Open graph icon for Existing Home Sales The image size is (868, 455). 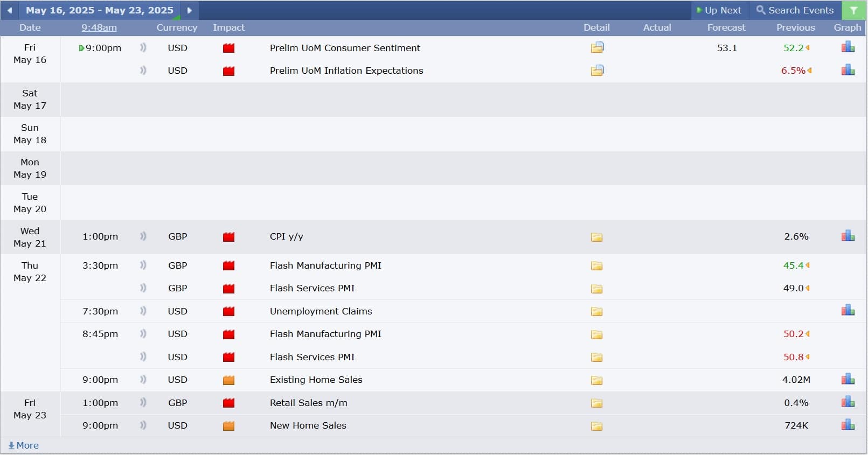(848, 379)
